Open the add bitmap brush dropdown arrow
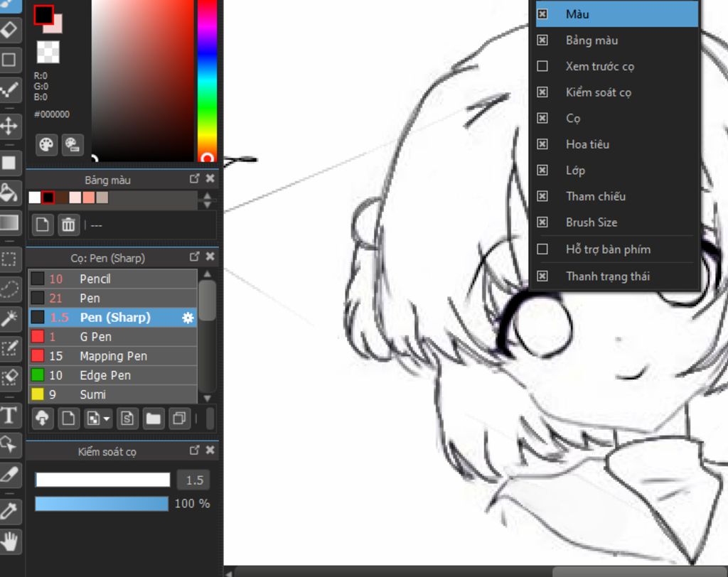This screenshot has height=577, width=728. 107,419
